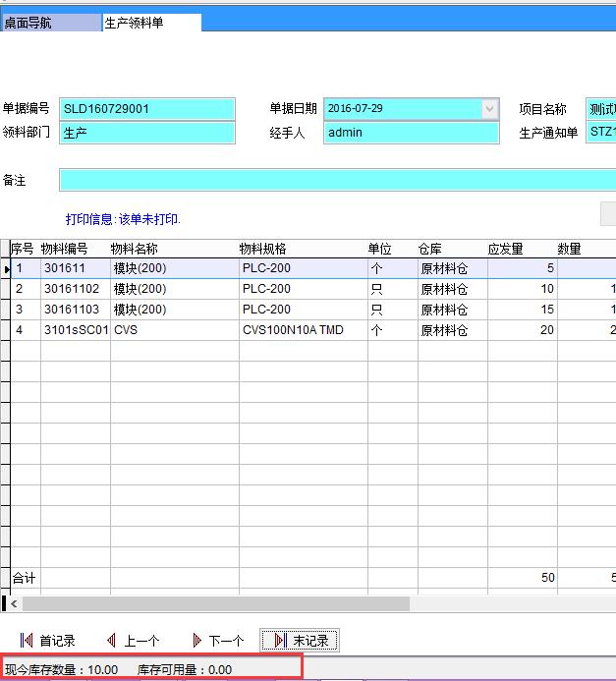This screenshot has width=616, height=681.
Task: Select the CVS100N10A TMD row cell
Action: [x=303, y=330]
